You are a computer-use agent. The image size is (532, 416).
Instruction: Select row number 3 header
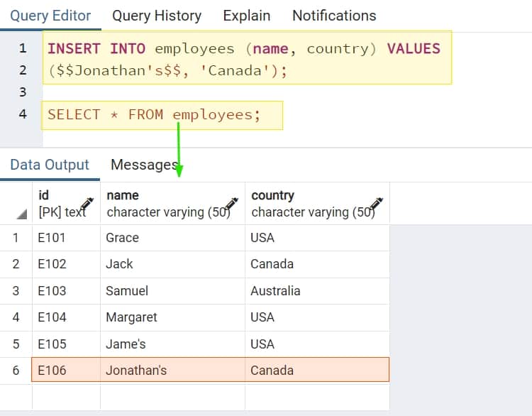(16, 291)
